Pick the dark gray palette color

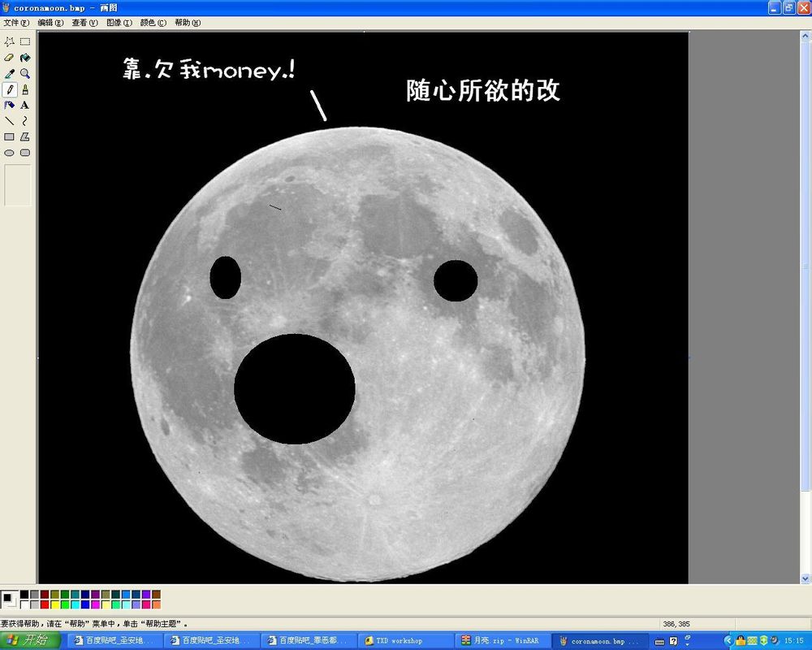click(x=34, y=595)
